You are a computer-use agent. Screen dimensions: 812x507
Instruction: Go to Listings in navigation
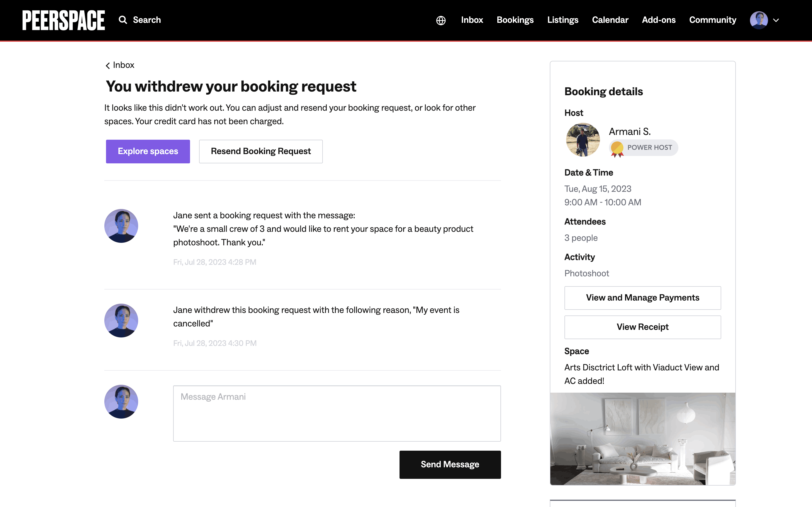563,20
